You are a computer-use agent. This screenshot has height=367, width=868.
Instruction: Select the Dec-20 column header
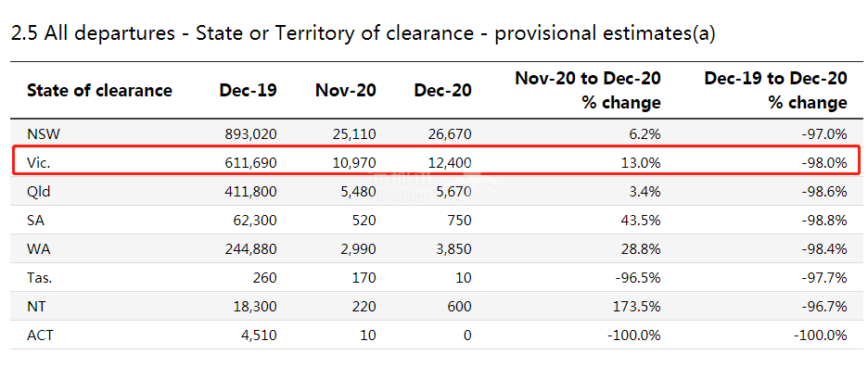tap(443, 90)
